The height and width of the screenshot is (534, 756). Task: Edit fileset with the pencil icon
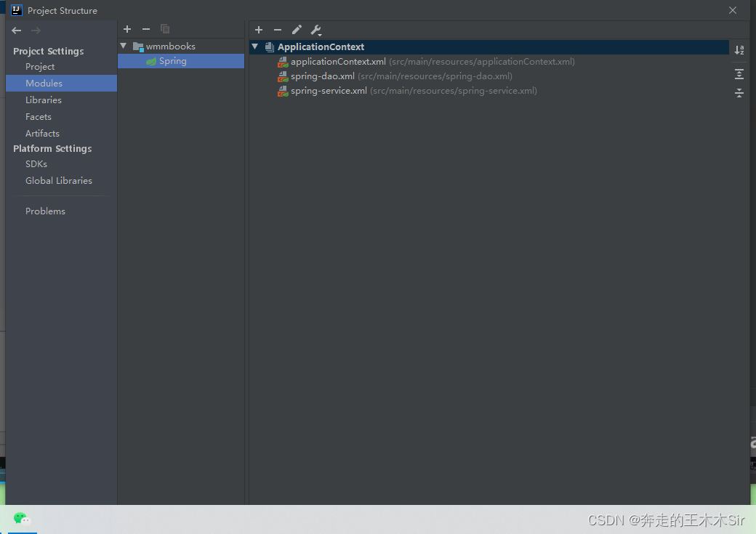coord(297,30)
